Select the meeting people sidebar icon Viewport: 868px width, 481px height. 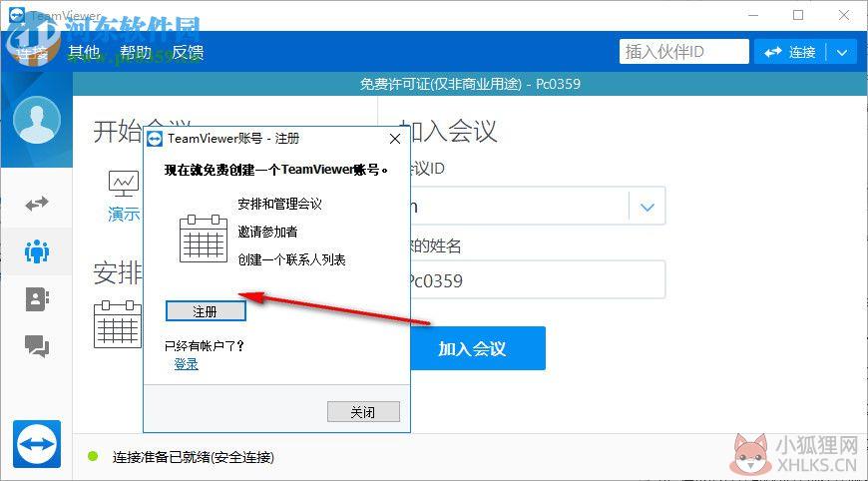(37, 251)
